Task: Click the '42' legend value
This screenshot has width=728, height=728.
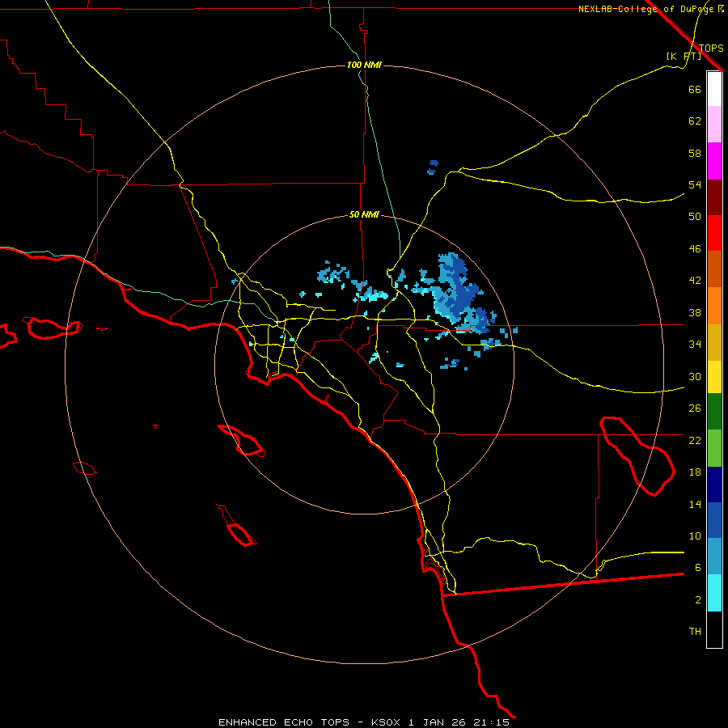Action: tap(695, 281)
